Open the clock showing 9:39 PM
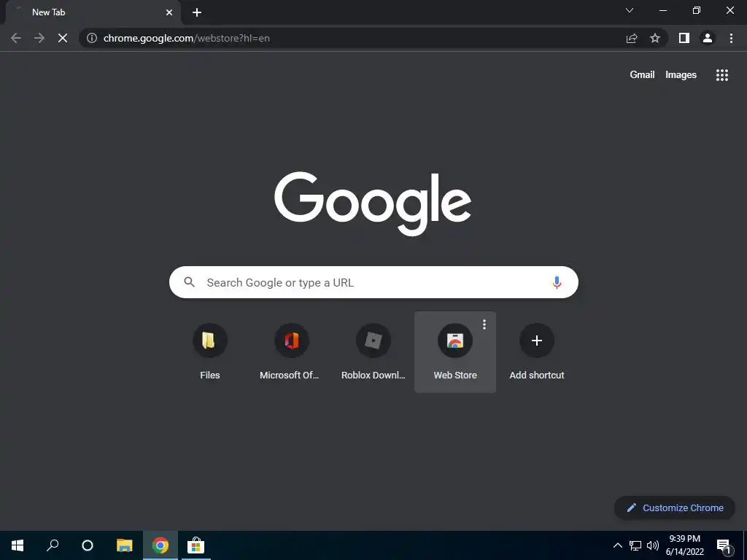Screen dimensions: 747x560 684,545
